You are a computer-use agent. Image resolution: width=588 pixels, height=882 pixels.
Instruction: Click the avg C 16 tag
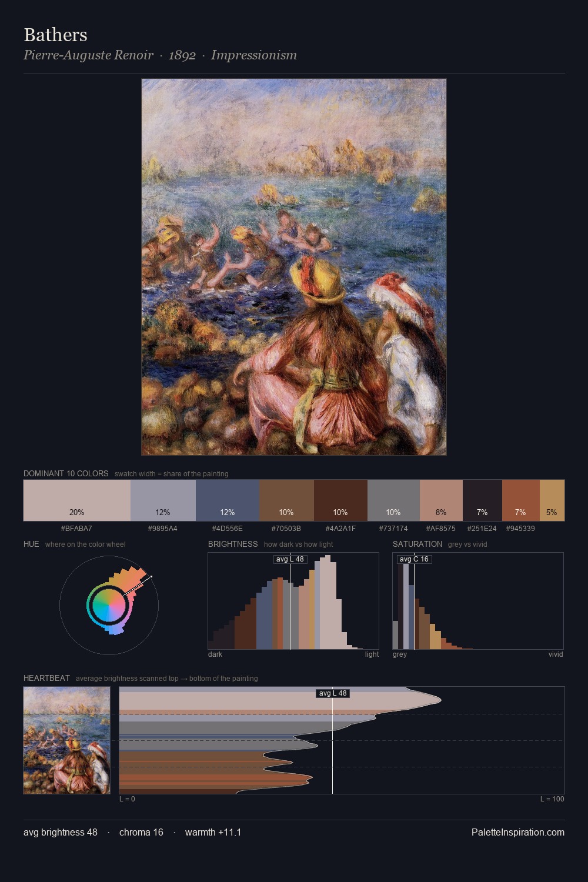(415, 559)
